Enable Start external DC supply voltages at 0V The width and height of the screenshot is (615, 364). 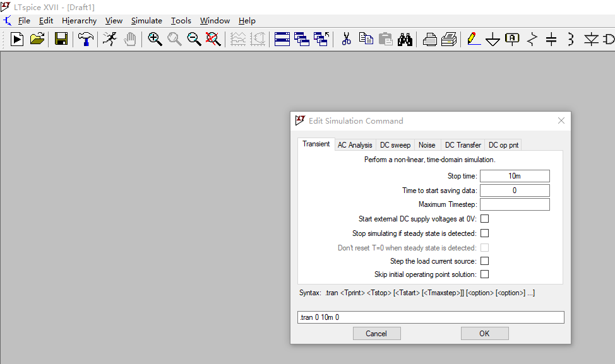tap(485, 219)
